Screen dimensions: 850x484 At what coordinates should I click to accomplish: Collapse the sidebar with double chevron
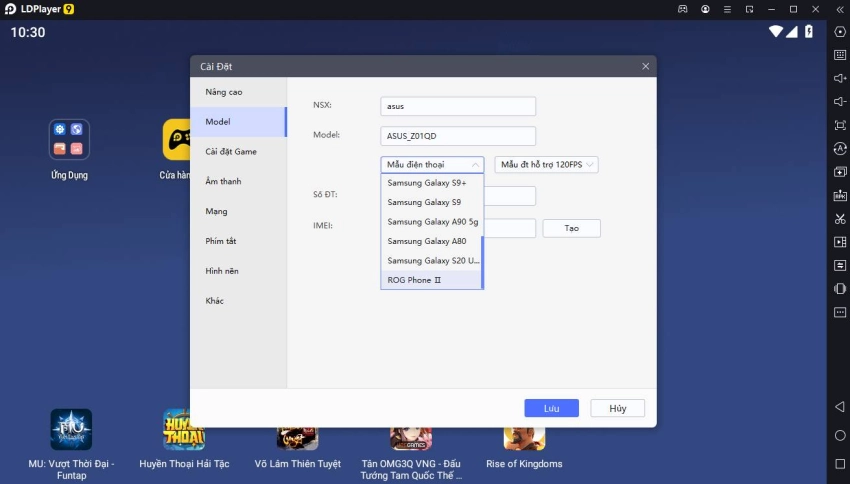pos(840,9)
